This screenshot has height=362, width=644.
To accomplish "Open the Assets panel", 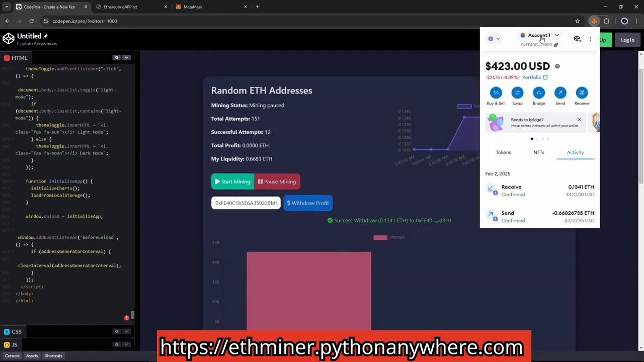I will (x=32, y=356).
